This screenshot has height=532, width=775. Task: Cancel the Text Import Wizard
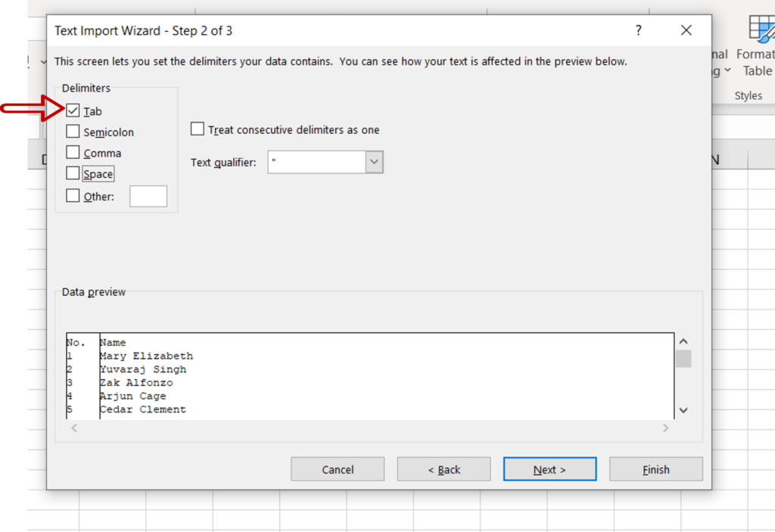[338, 468]
